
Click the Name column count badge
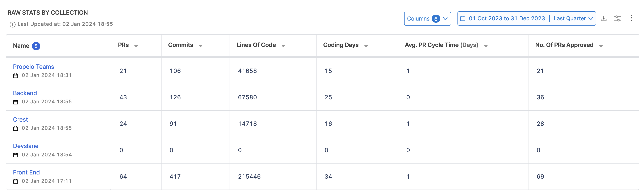coord(36,46)
